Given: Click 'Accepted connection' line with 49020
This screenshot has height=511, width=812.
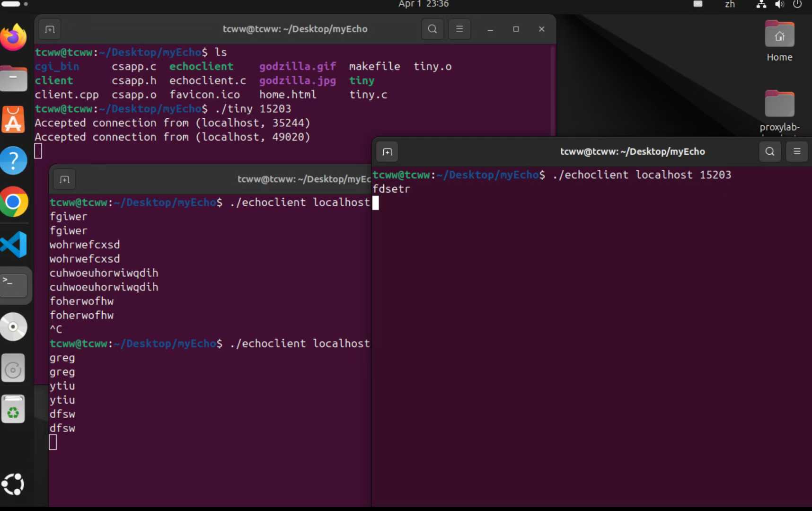Looking at the screenshot, I should pos(172,137).
